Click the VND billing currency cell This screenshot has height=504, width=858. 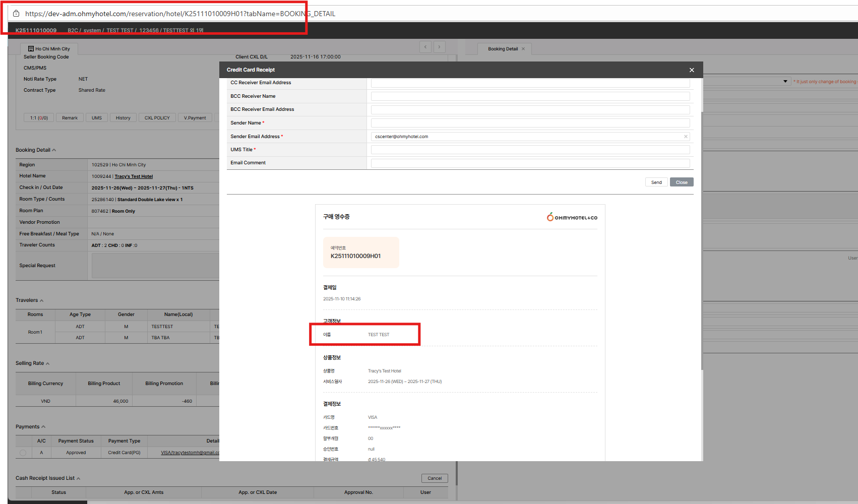45,401
